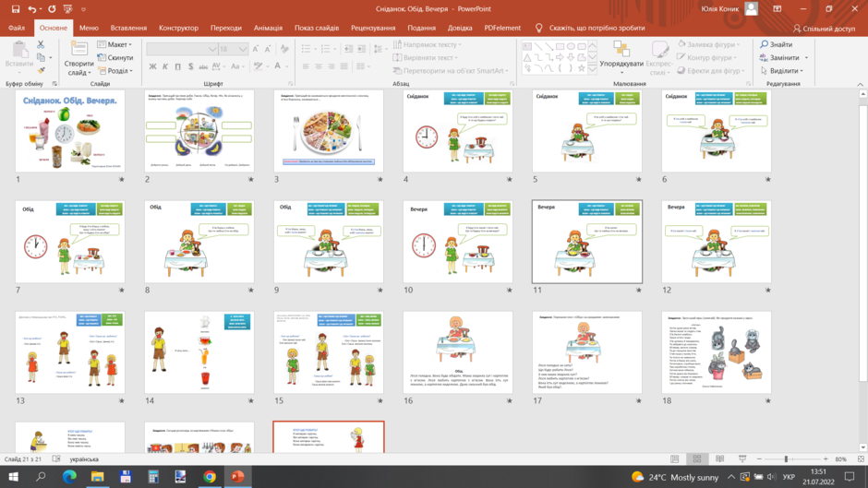Click the Знайти search icon
Image resolution: width=868 pixels, height=488 pixels.
[x=776, y=44]
